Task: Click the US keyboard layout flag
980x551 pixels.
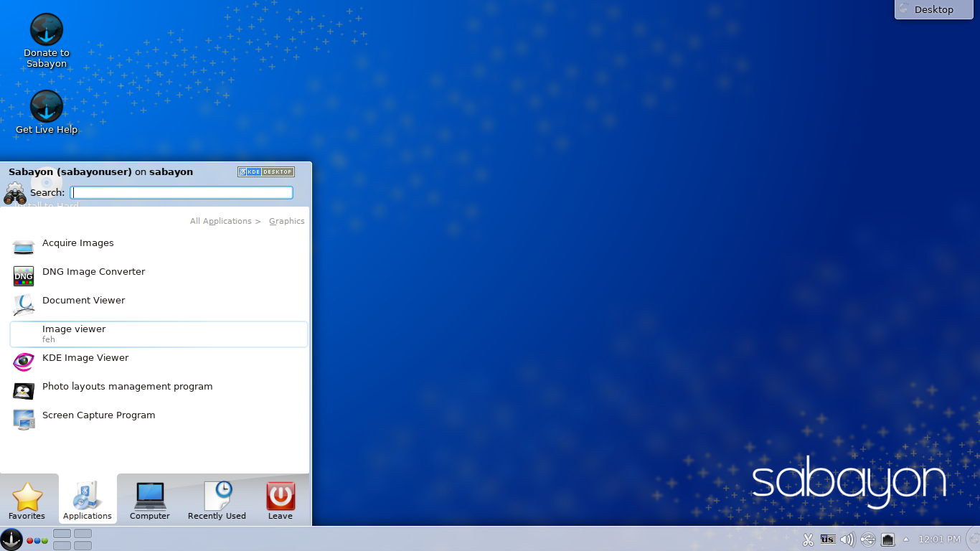Action: coord(828,540)
